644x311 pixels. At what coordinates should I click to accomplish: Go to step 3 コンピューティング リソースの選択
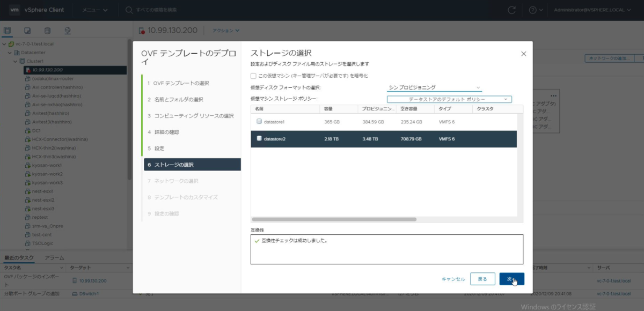pos(191,116)
